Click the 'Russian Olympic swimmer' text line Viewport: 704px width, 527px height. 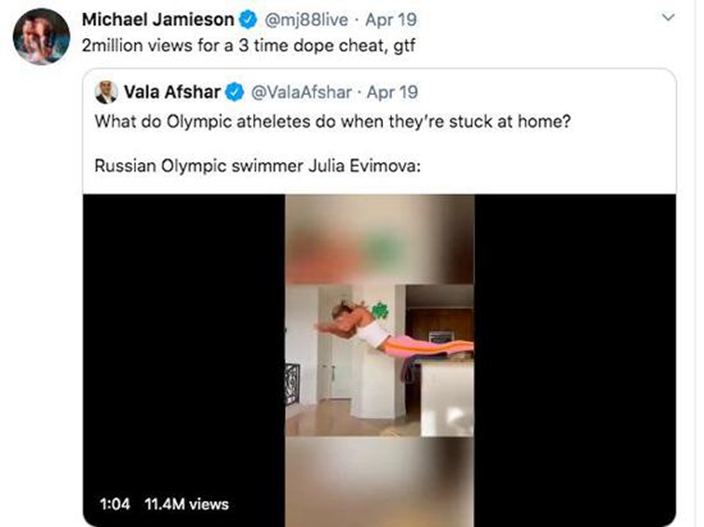point(258,166)
